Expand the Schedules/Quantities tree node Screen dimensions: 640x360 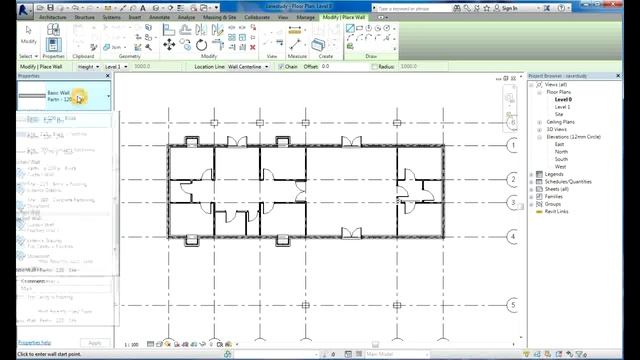(531, 182)
